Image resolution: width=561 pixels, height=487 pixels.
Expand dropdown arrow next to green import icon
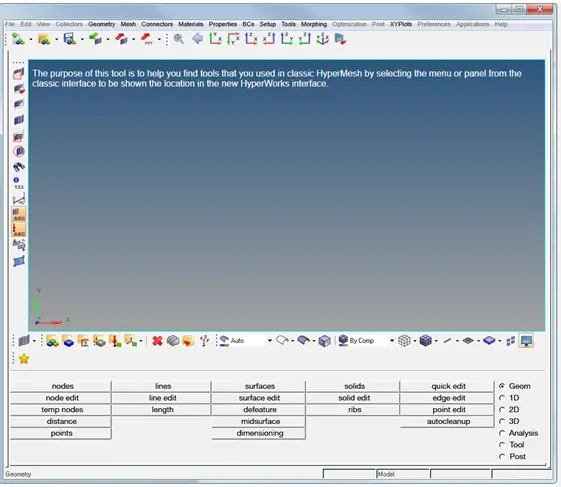(108, 39)
